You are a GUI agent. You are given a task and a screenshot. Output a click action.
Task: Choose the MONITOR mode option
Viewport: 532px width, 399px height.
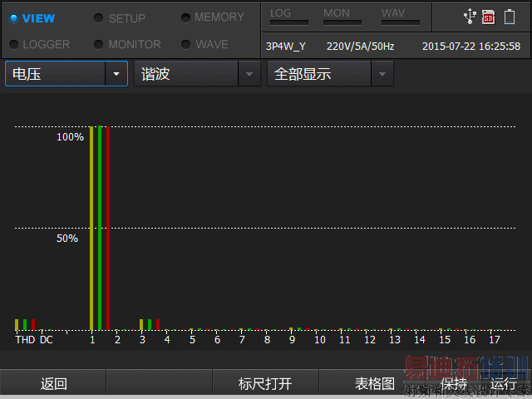click(127, 44)
